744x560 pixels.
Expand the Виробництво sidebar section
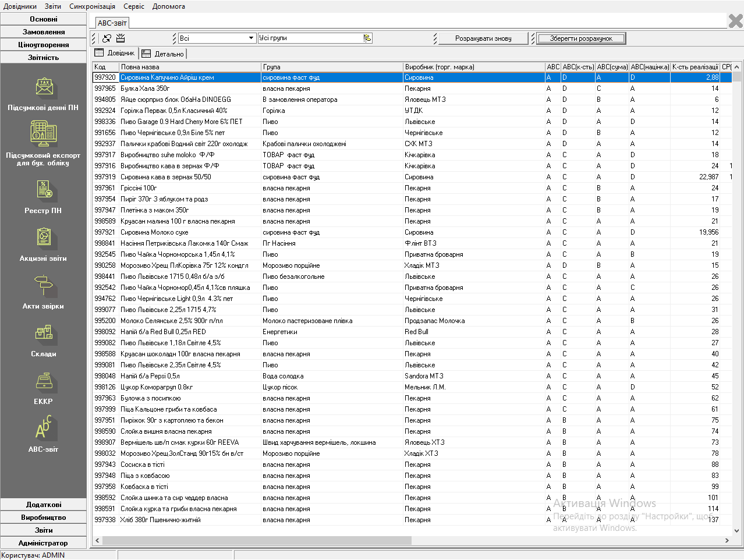pyautogui.click(x=44, y=518)
